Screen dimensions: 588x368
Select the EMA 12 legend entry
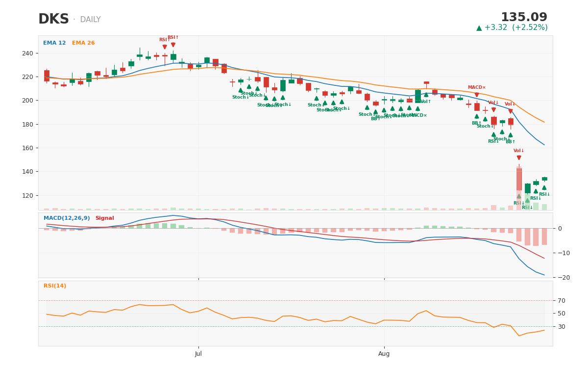(54, 43)
